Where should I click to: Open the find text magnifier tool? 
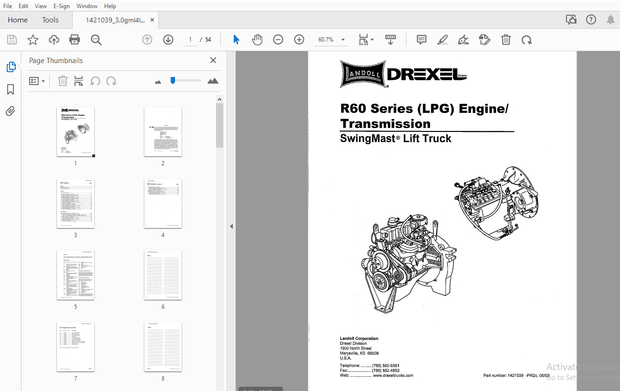click(96, 40)
